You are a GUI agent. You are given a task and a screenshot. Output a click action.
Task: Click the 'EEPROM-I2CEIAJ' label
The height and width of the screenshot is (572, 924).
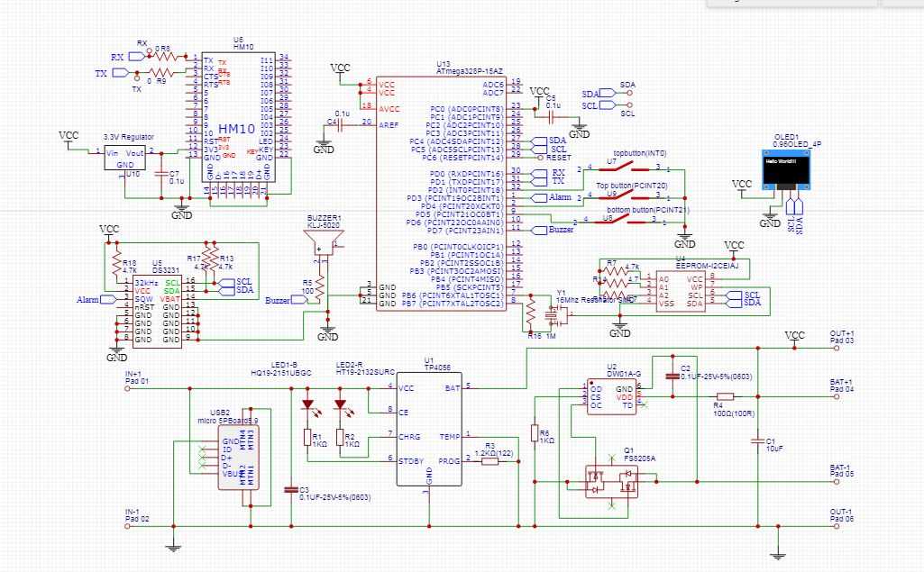point(707,266)
